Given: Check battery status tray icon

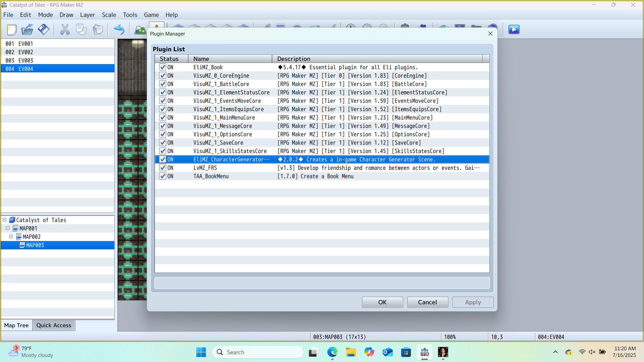Looking at the screenshot, I should pos(602,352).
